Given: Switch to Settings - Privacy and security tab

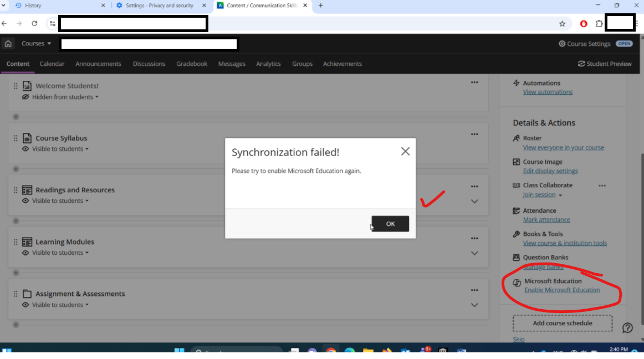Looking at the screenshot, I should pos(161,6).
